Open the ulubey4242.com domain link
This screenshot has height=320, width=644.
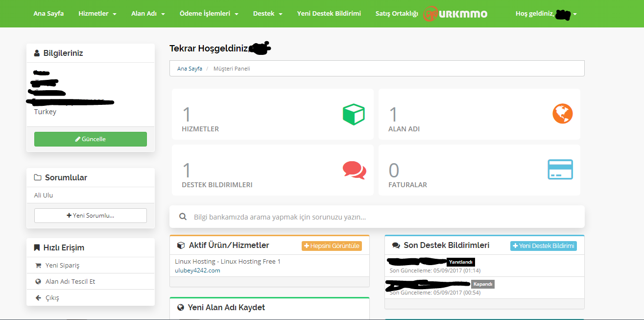(197, 271)
